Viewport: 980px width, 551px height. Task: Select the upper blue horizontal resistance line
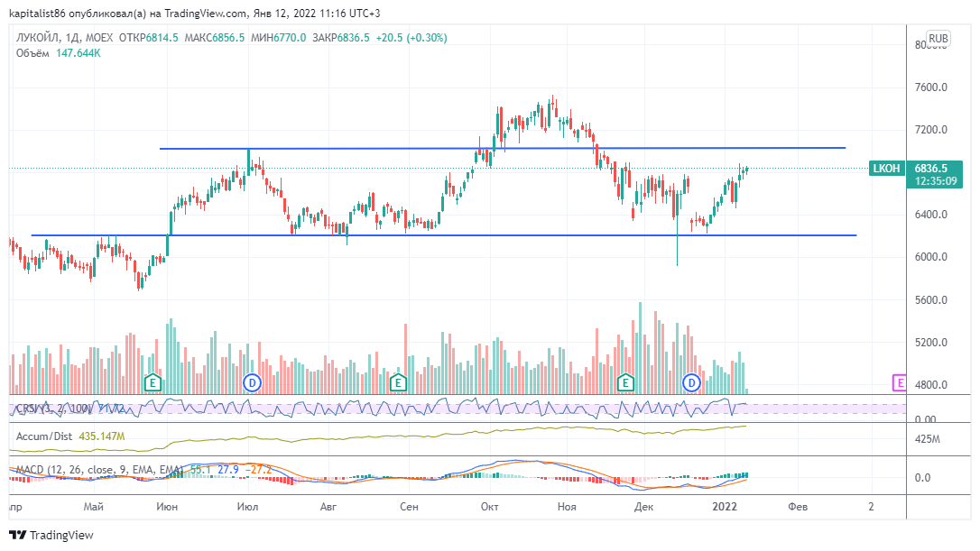click(503, 148)
